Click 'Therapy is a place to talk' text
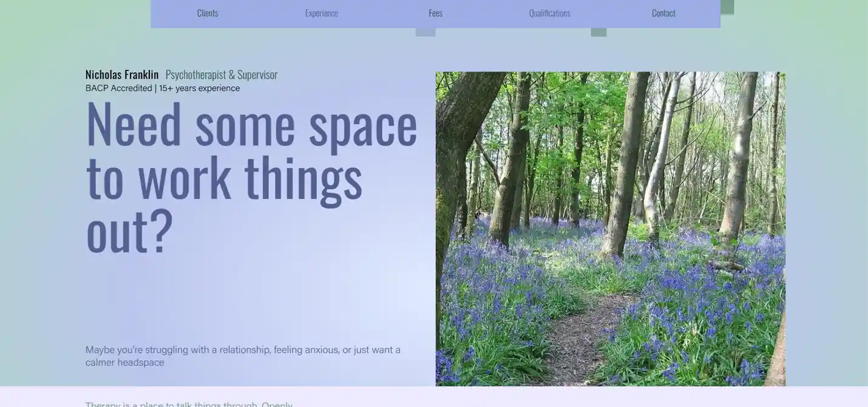The width and height of the screenshot is (868, 407). pyautogui.click(x=188, y=404)
